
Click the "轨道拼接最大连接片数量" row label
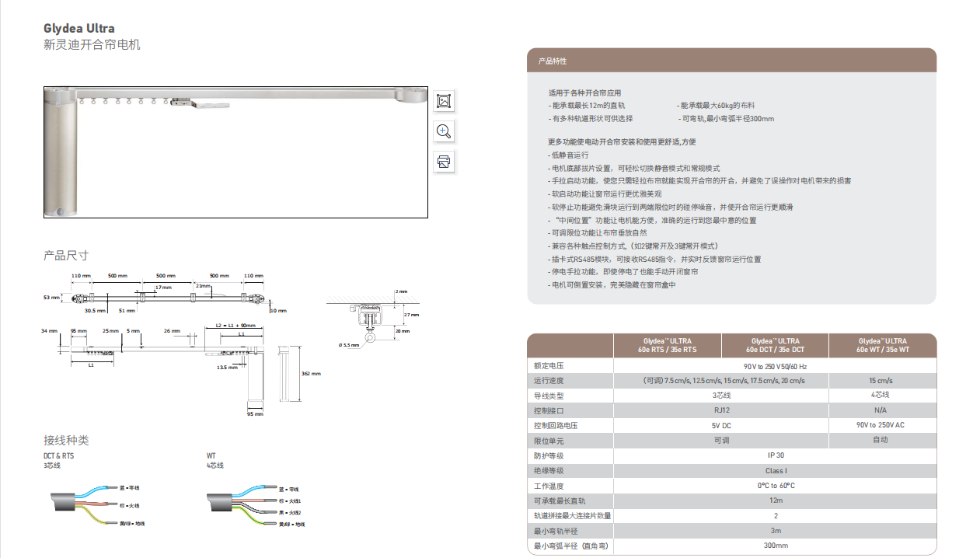click(x=573, y=516)
